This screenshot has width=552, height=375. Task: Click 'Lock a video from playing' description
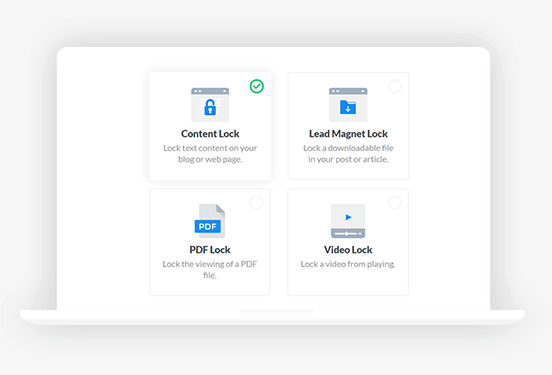348,264
